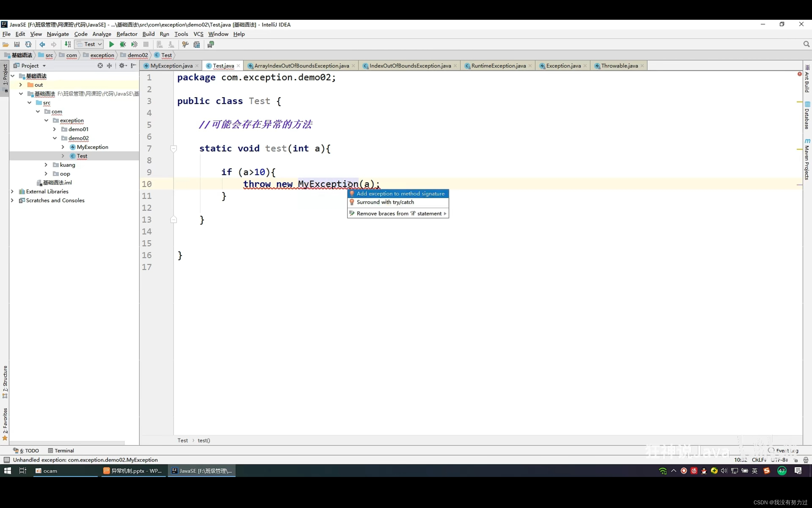Open Search Everywhere magnifier icon

tap(807, 44)
